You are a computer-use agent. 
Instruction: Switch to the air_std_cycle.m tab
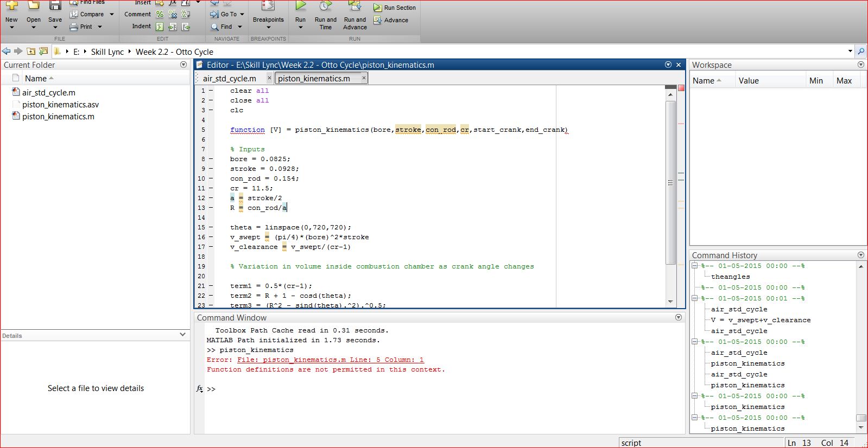229,78
